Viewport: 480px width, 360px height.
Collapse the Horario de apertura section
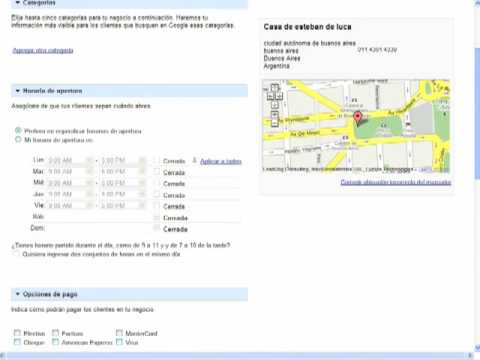pos(18,91)
